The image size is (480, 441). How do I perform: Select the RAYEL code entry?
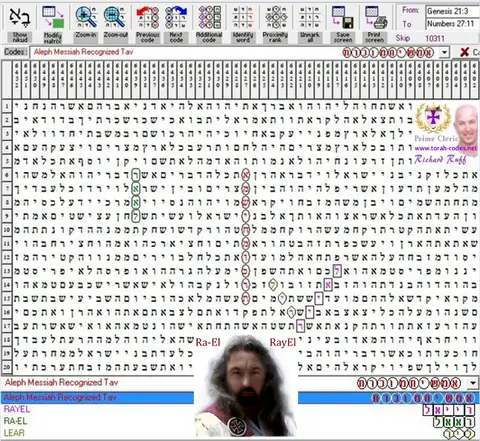click(17, 409)
